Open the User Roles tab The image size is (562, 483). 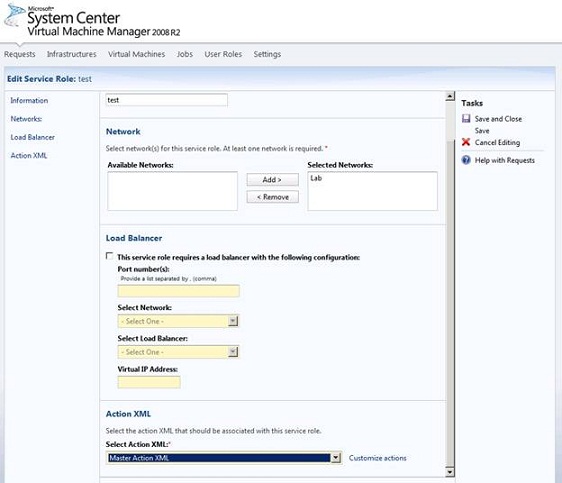pyautogui.click(x=223, y=54)
